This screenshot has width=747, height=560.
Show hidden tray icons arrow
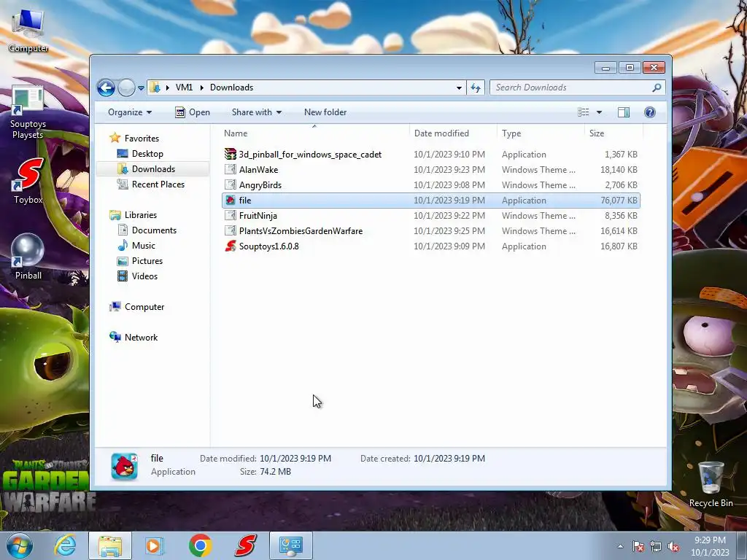click(x=620, y=546)
